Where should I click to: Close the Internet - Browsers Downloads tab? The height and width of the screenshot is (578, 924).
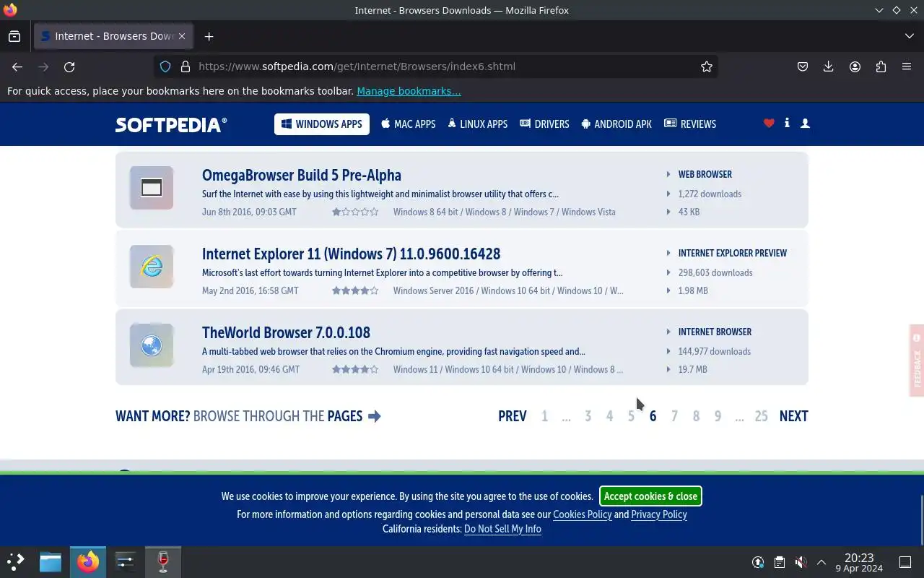point(182,36)
